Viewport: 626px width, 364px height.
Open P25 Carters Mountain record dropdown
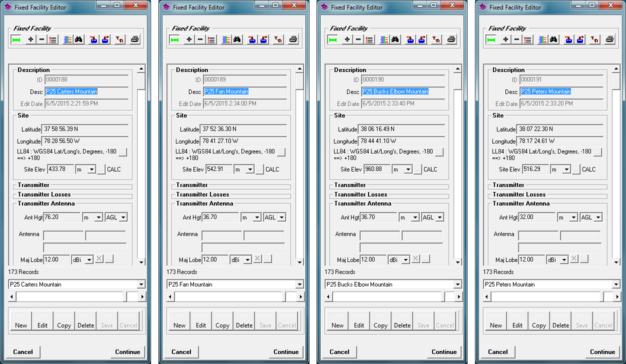coord(141,284)
